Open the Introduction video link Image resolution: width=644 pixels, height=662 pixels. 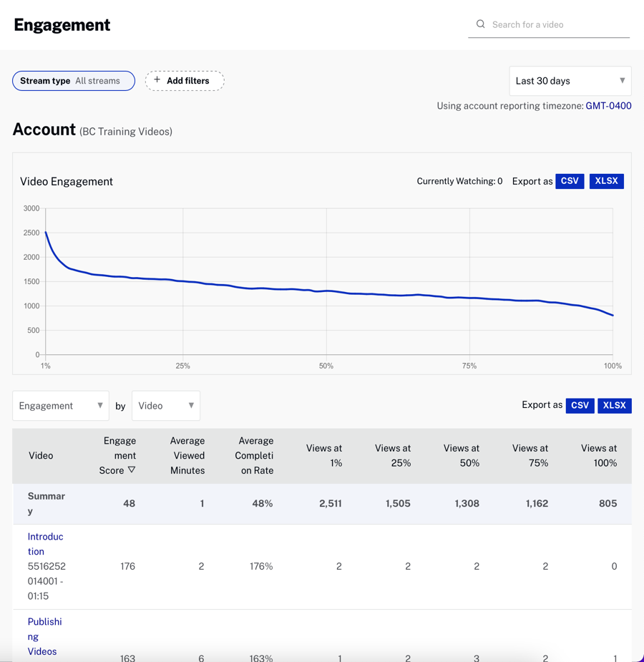pos(45,544)
